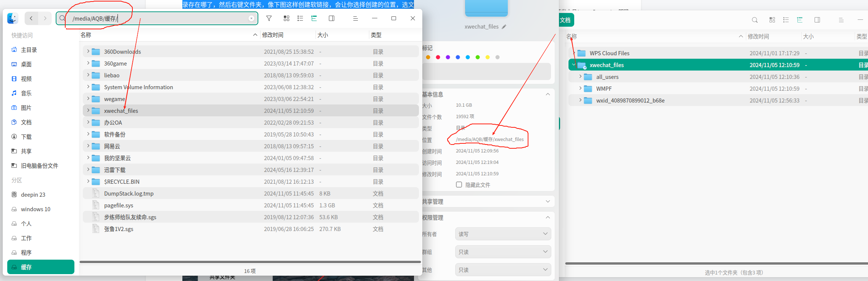The image size is (868, 281).
Task: Switch the right window to list view
Action: coord(786,20)
